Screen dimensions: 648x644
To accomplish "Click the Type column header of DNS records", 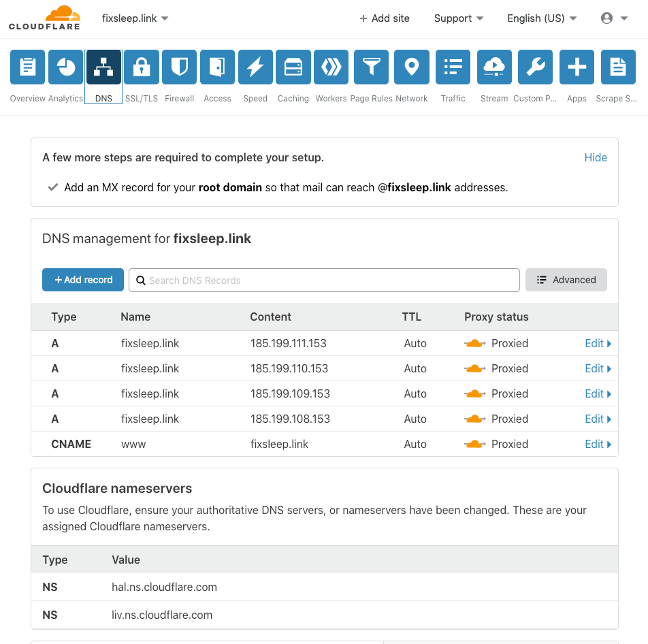I will click(x=64, y=317).
